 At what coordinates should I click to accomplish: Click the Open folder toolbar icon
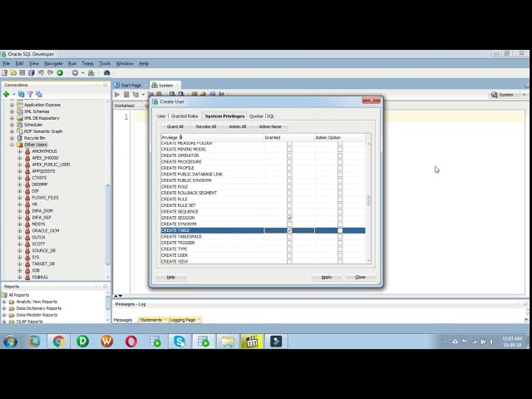13,72
